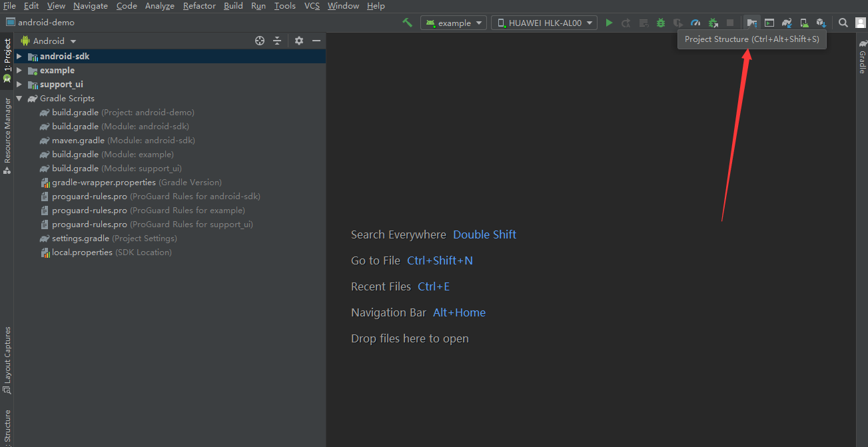Image resolution: width=868 pixels, height=447 pixels.
Task: Hide the Project tool window
Action: point(316,41)
